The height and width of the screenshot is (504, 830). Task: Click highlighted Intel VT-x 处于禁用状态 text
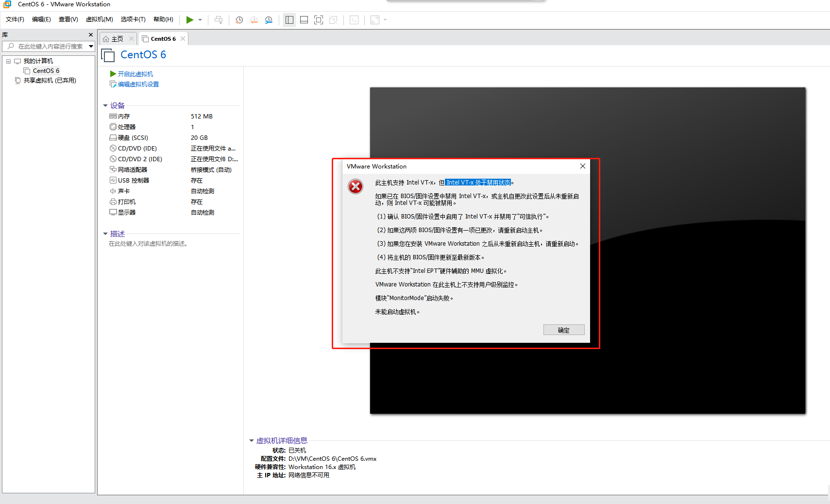[478, 183]
